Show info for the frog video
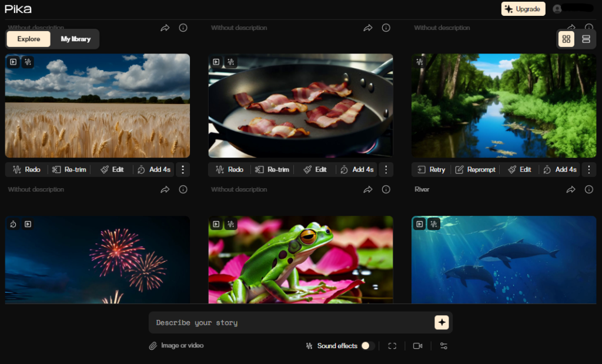The image size is (602, 364). pos(386,189)
